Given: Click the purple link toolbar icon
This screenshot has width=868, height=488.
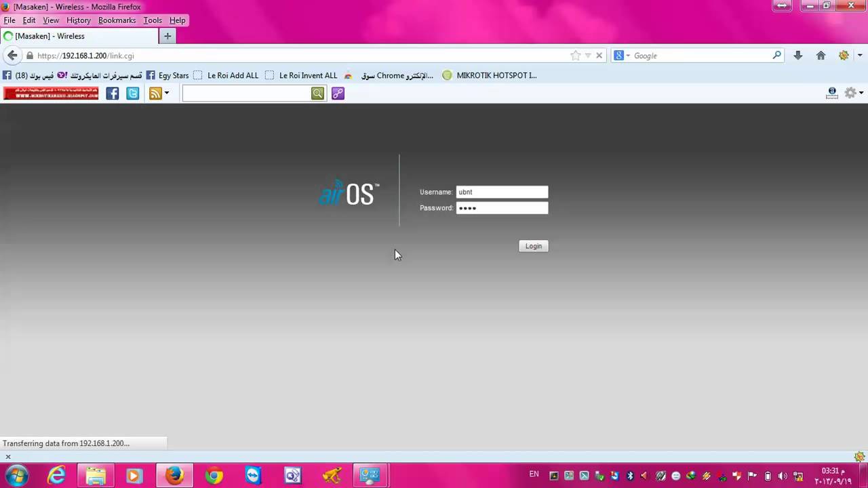Looking at the screenshot, I should (x=338, y=94).
